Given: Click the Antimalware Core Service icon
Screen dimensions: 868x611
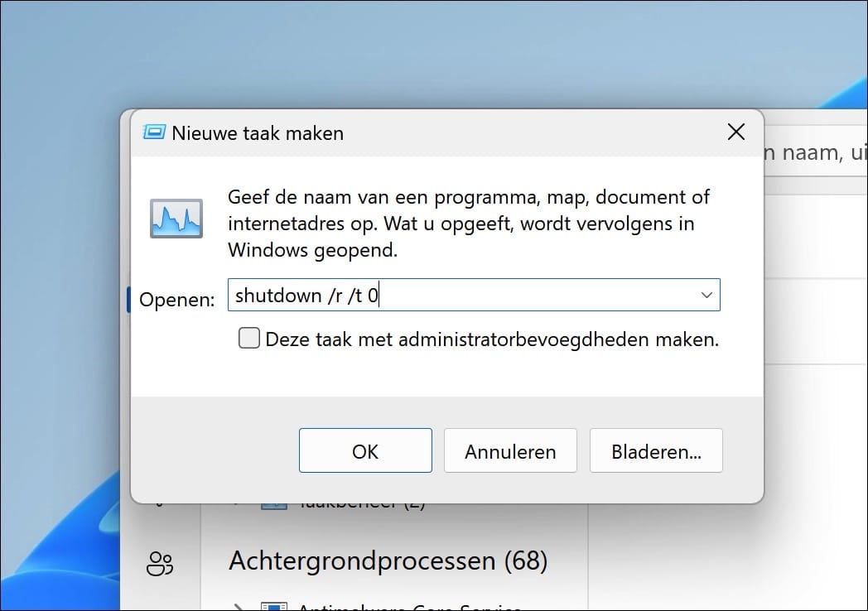Looking at the screenshot, I should point(276,607).
